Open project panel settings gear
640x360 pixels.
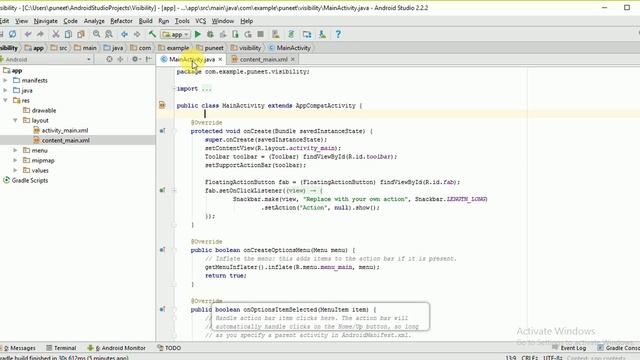coord(135,59)
